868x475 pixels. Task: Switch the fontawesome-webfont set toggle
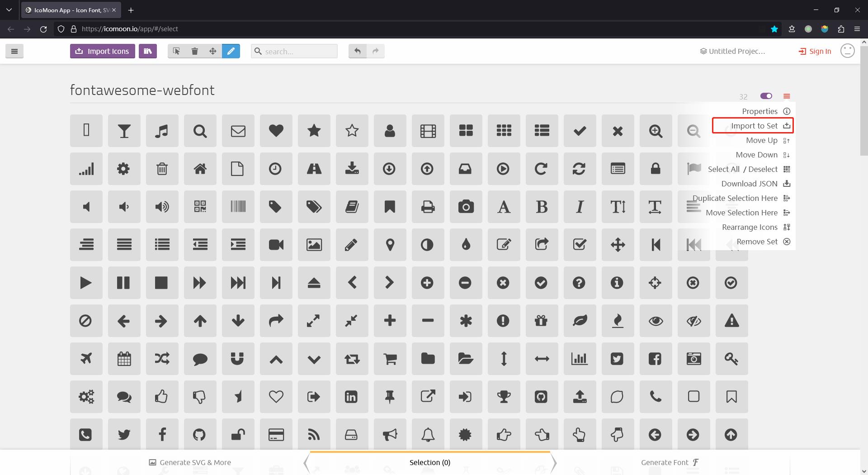(766, 96)
